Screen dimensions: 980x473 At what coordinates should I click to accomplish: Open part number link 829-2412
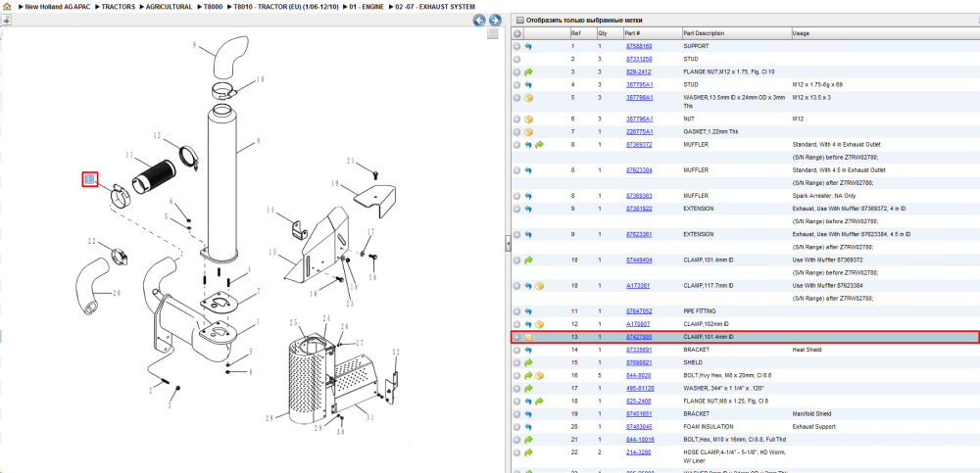click(x=638, y=71)
